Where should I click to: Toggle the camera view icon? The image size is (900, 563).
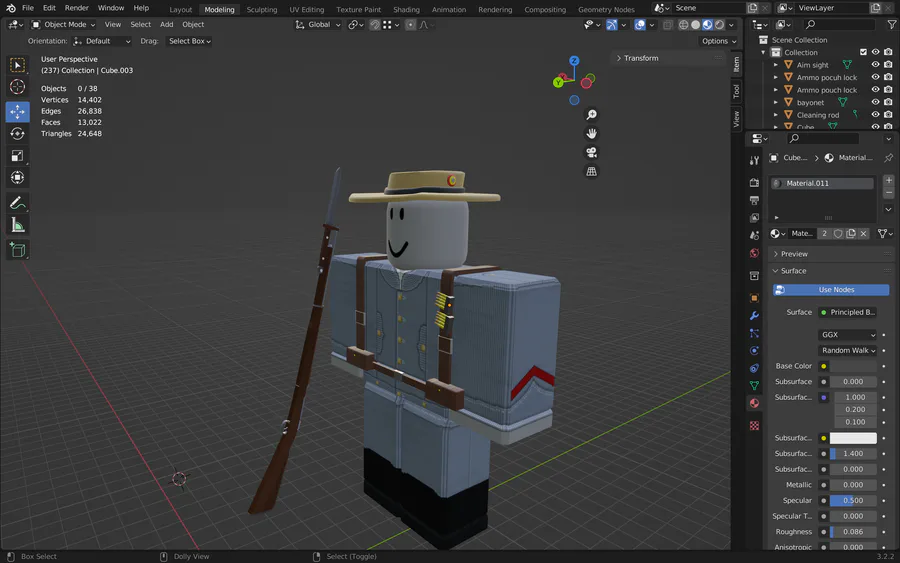(591, 153)
